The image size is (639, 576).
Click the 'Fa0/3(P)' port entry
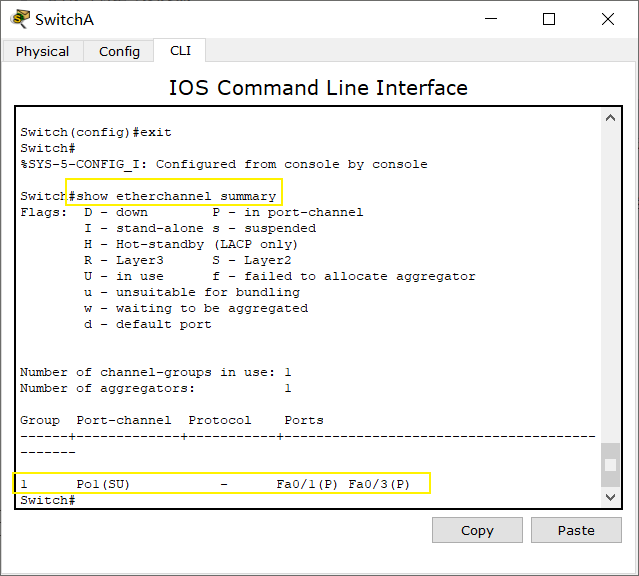click(x=379, y=484)
